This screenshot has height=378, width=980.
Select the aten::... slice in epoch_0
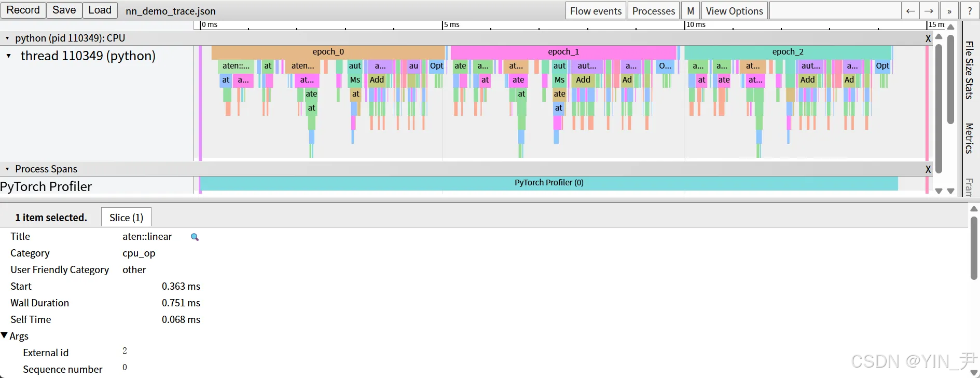pyautogui.click(x=236, y=66)
